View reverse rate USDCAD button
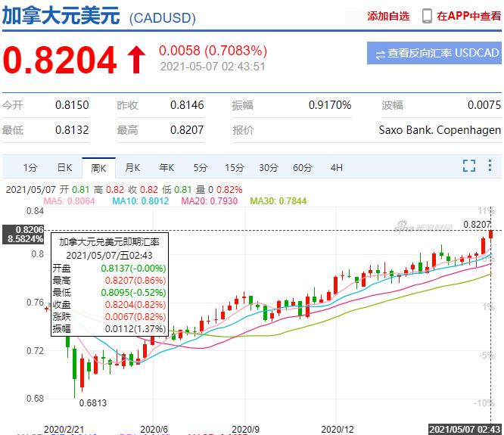Viewport: 504px width, 435px height. pyautogui.click(x=434, y=53)
